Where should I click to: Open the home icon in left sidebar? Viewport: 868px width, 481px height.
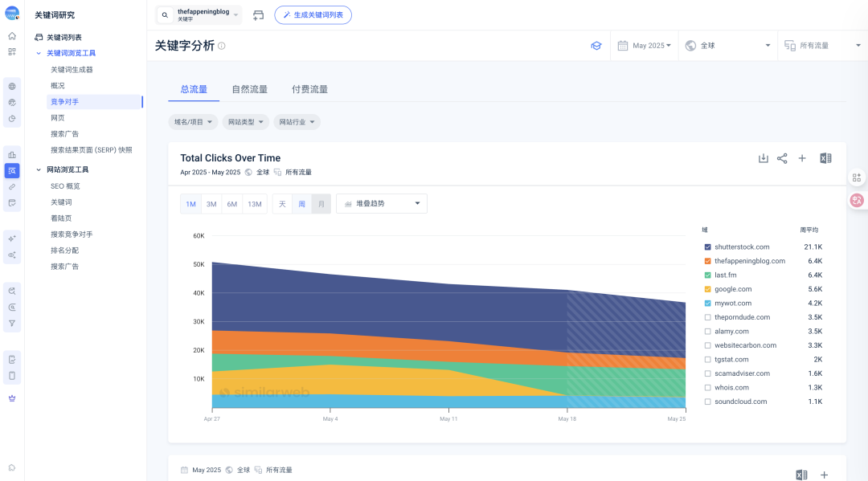pos(11,36)
